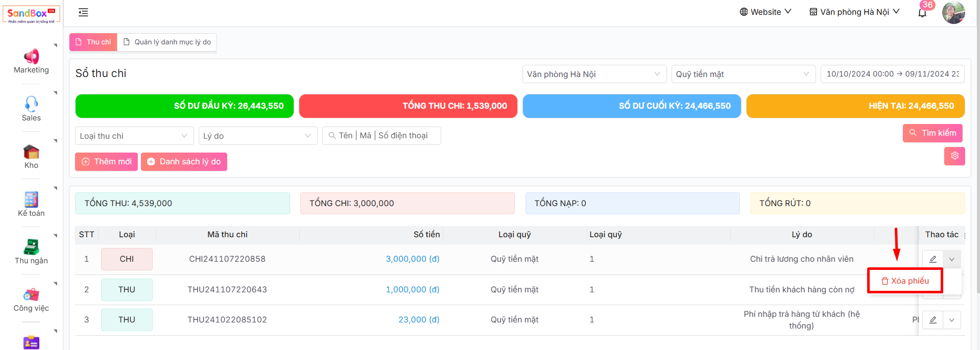Open the Công việc sidebar icon
980x350 pixels.
31,295
